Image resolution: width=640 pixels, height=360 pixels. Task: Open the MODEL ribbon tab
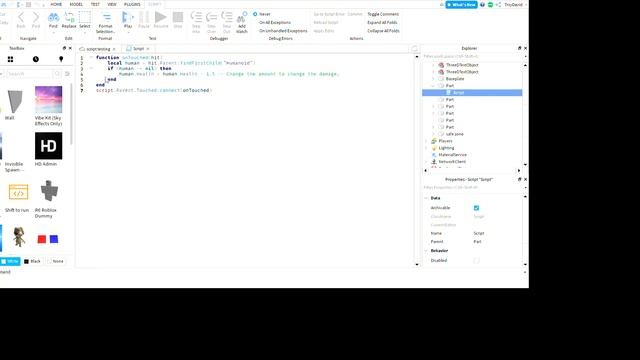[x=76, y=4]
